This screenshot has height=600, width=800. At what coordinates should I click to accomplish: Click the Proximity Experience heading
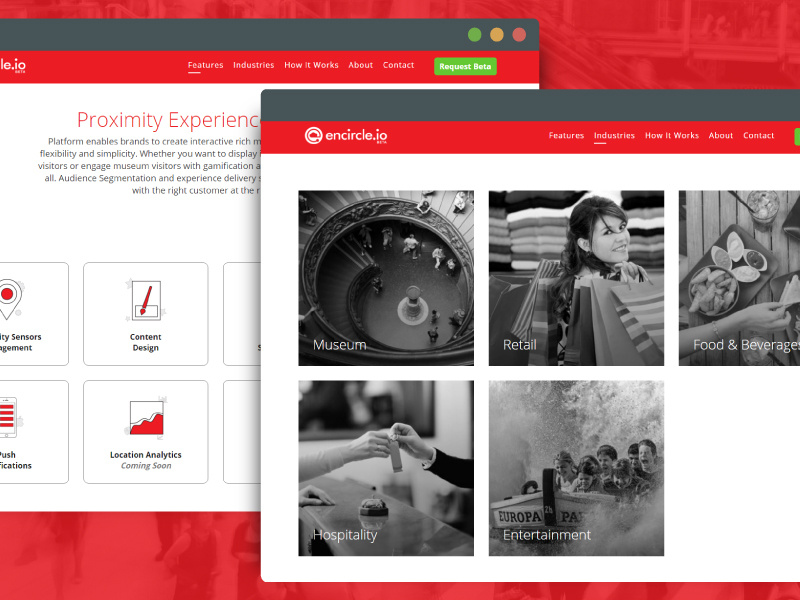coord(169,120)
